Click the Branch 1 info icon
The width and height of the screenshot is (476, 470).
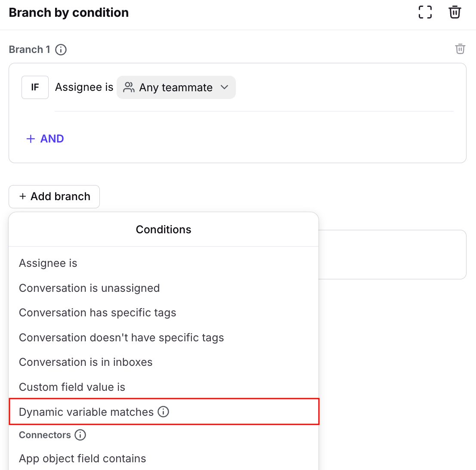point(61,50)
